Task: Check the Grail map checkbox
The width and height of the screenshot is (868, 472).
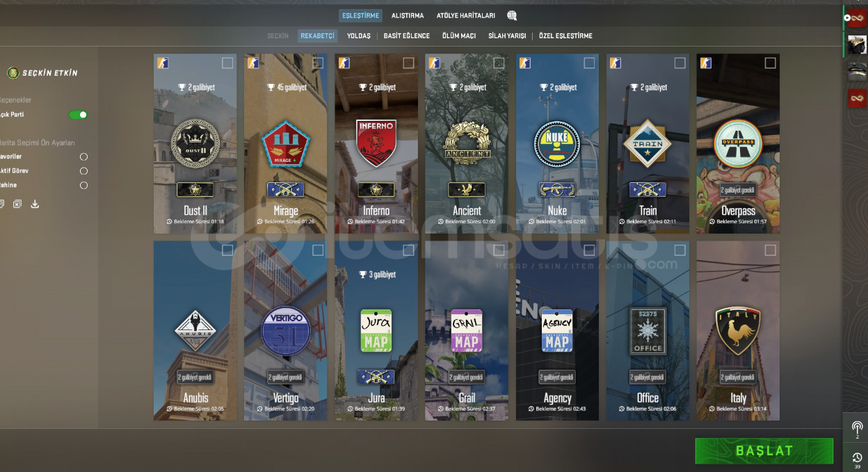Action: 499,250
